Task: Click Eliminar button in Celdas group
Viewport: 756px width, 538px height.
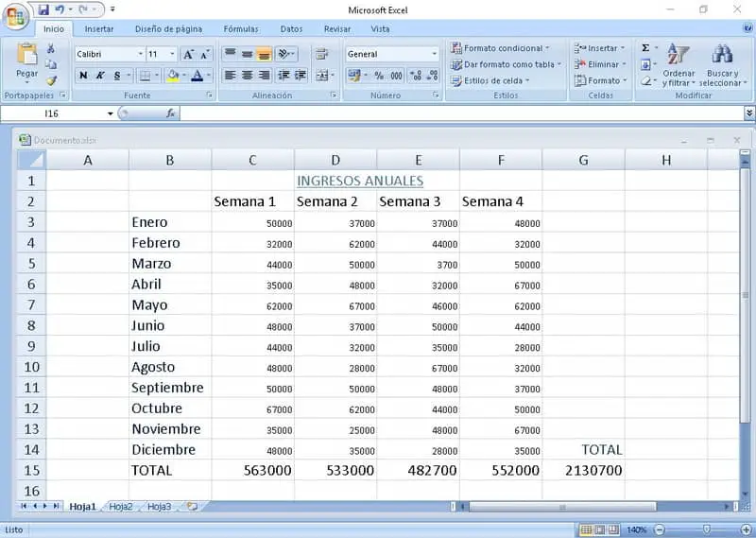Action: (x=600, y=64)
